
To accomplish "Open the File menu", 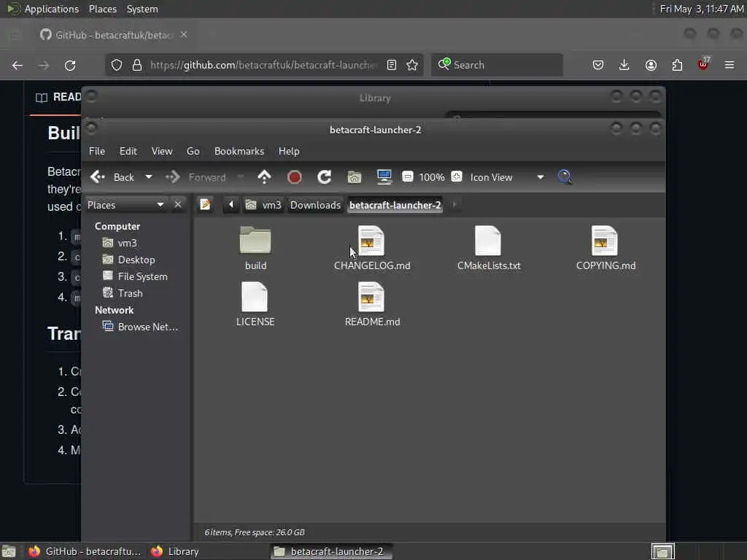I will click(x=97, y=151).
